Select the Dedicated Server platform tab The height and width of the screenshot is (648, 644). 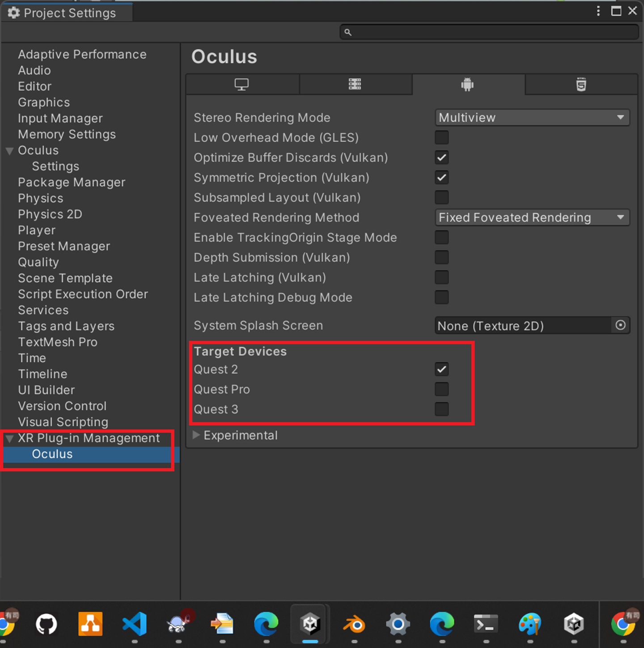[355, 84]
